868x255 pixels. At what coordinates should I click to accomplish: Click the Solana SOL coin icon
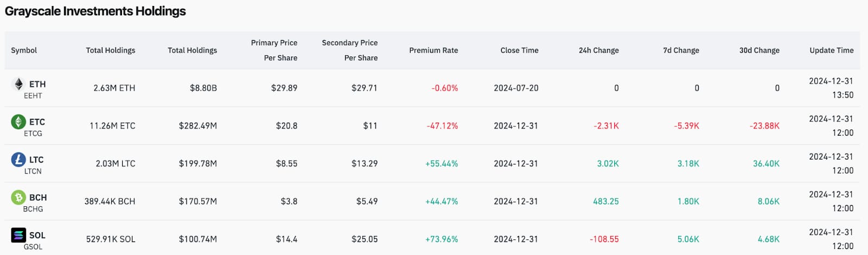pyautogui.click(x=18, y=235)
